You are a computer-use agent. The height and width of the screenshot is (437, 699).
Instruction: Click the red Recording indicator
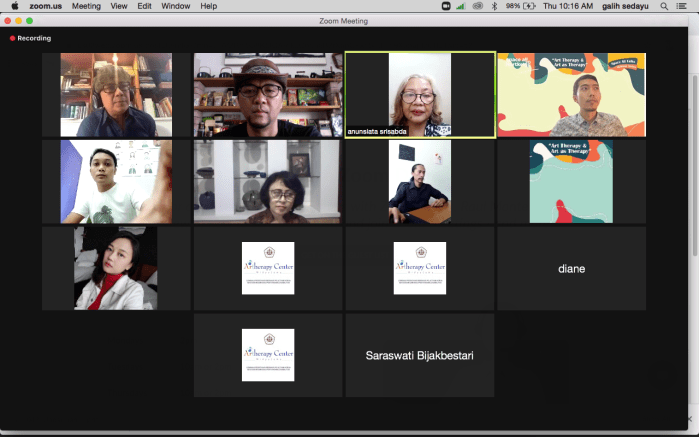tap(30, 38)
